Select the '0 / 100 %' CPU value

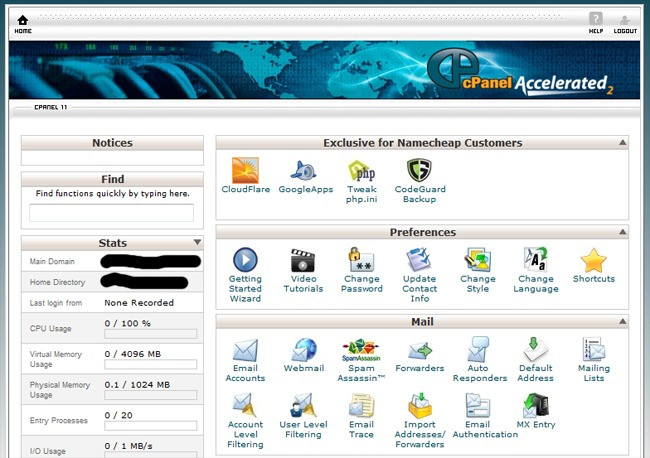127,323
